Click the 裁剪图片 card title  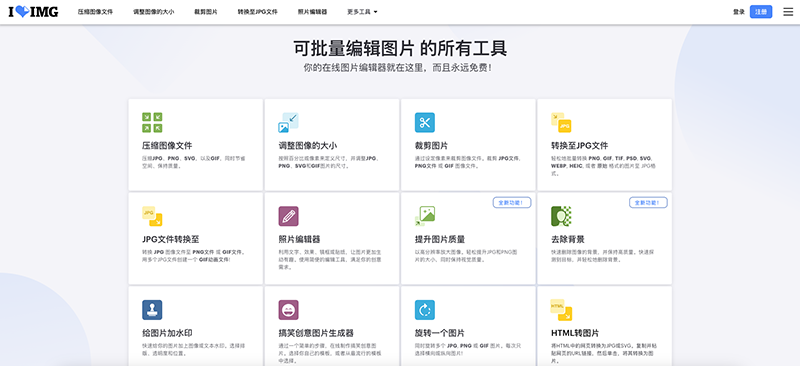click(x=431, y=145)
